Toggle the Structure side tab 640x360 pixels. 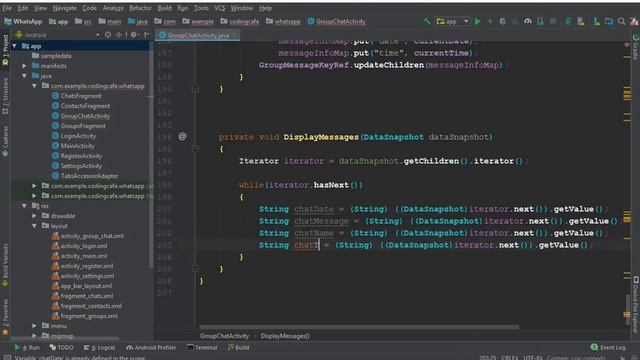[x=5, y=96]
